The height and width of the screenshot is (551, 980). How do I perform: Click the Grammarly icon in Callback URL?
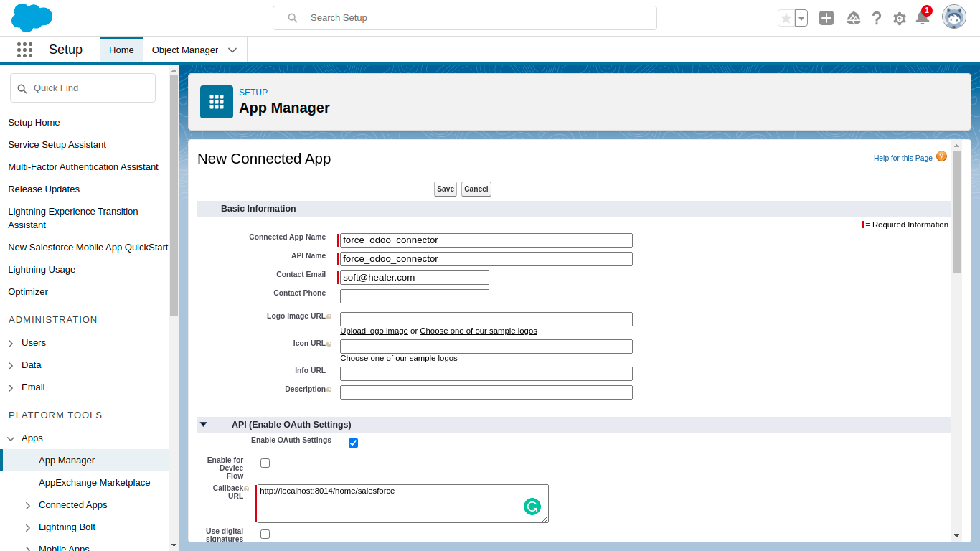coord(532,507)
